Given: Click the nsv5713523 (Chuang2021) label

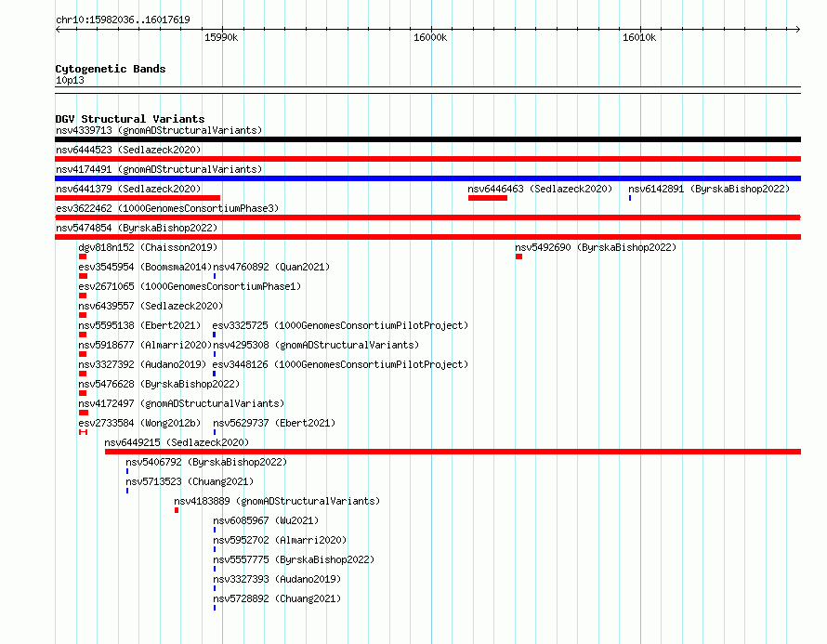Looking at the screenshot, I should click(190, 481).
